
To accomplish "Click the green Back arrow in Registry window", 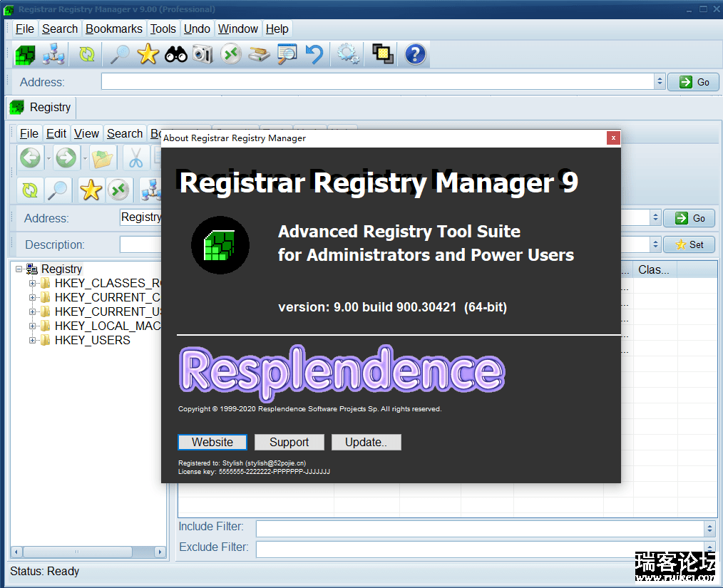I will [x=31, y=158].
